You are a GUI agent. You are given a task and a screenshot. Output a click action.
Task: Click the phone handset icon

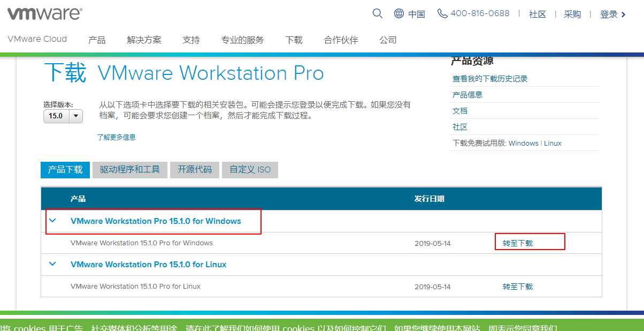click(x=442, y=13)
